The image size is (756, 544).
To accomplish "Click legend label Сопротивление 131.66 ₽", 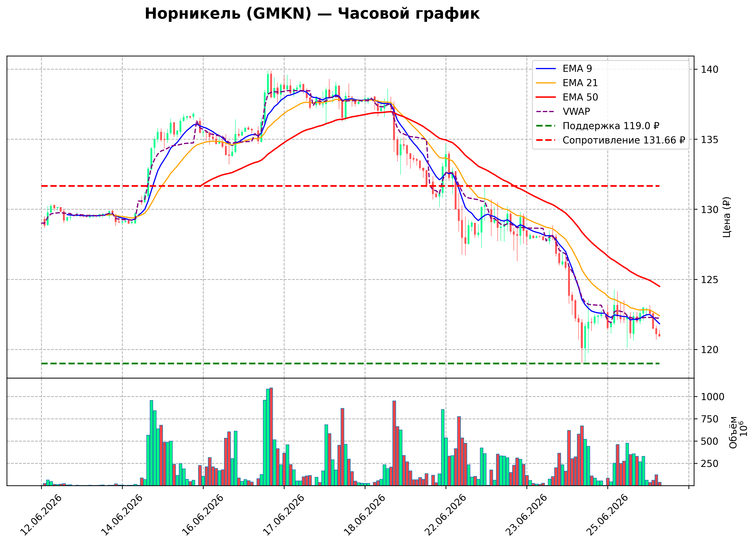I will click(x=624, y=140).
